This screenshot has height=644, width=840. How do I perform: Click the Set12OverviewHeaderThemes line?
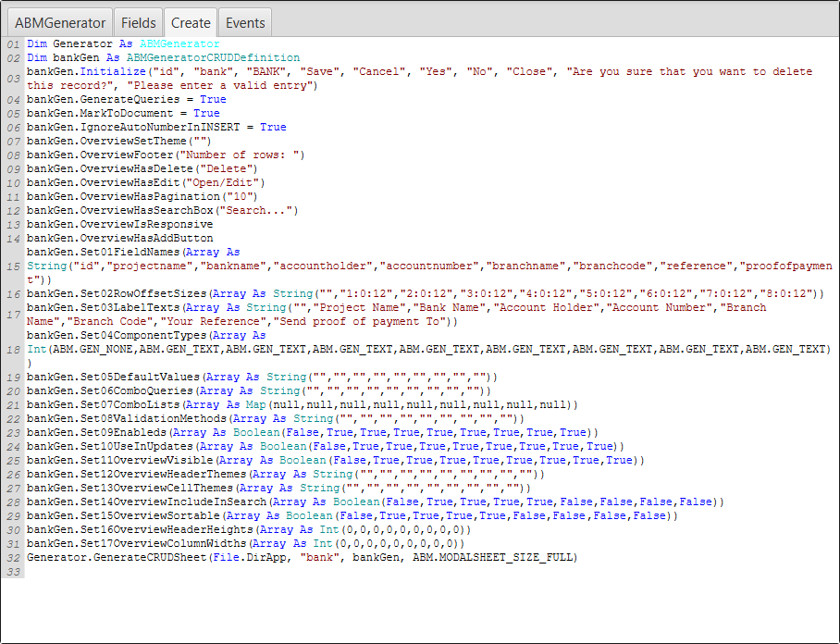(x=286, y=475)
